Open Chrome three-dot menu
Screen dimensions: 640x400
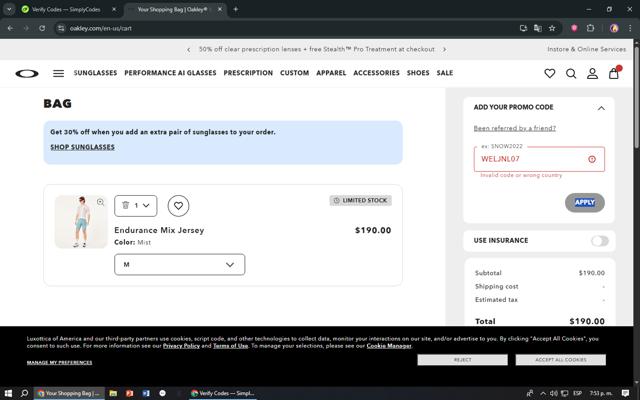point(630,28)
